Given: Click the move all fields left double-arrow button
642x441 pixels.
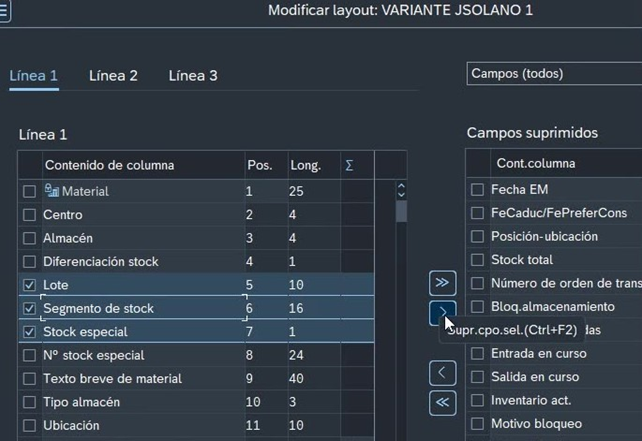Looking at the screenshot, I should click(444, 402).
